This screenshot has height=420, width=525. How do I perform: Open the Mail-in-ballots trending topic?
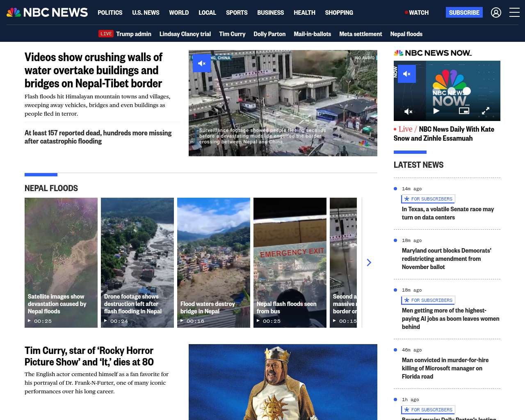(312, 34)
